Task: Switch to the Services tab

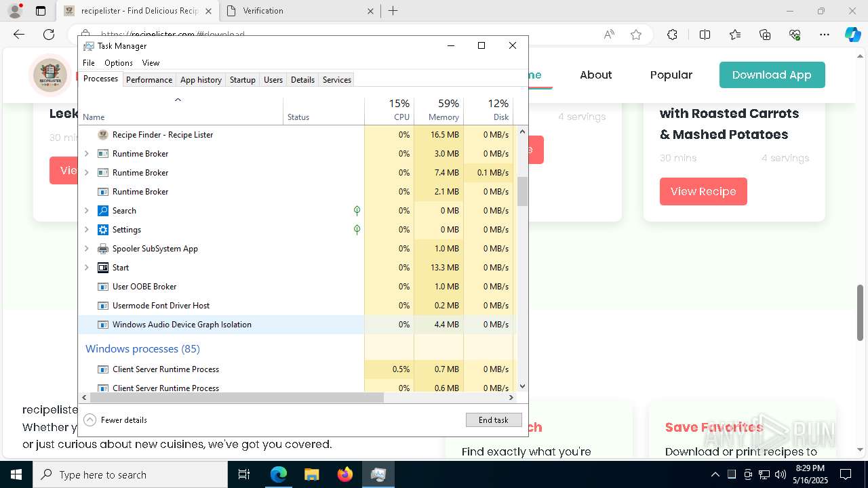Action: click(x=337, y=80)
